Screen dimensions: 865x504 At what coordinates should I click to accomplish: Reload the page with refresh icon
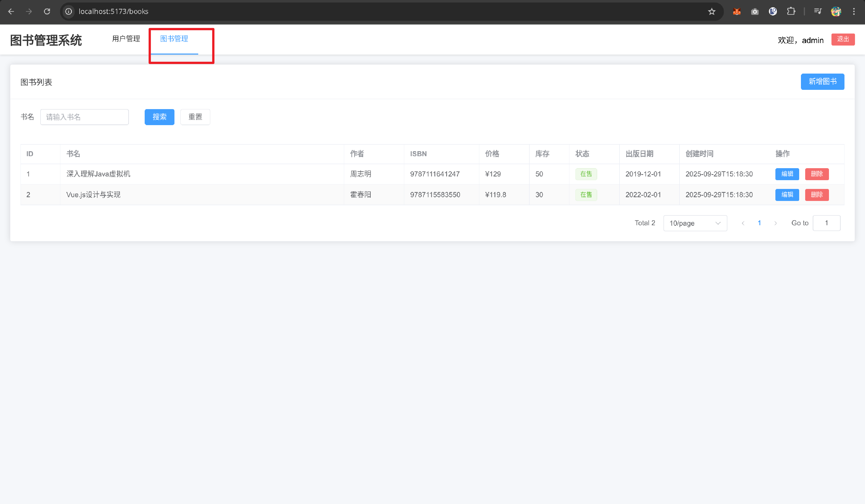47,11
